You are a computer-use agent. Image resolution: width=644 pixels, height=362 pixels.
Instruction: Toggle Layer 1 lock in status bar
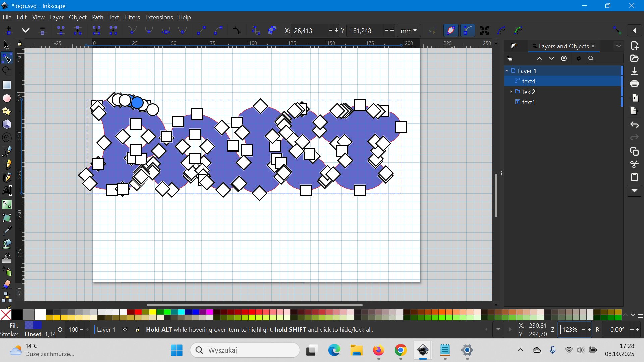(137, 330)
